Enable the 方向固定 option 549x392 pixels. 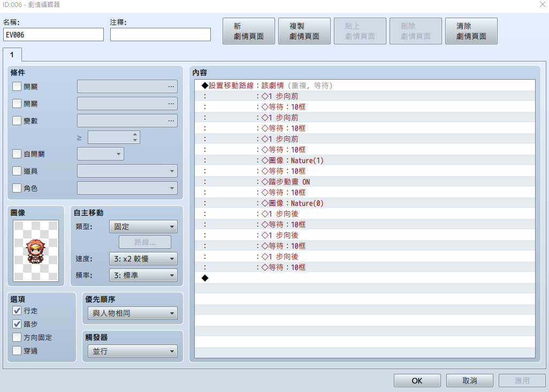coord(17,337)
